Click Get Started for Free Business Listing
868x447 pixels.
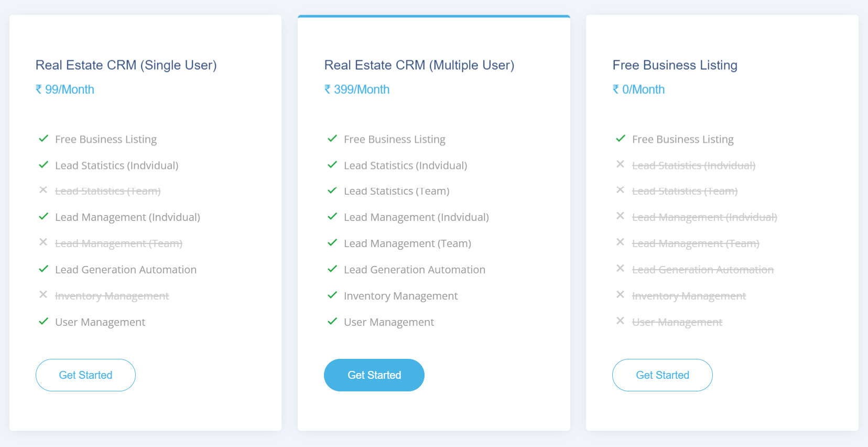coord(663,375)
